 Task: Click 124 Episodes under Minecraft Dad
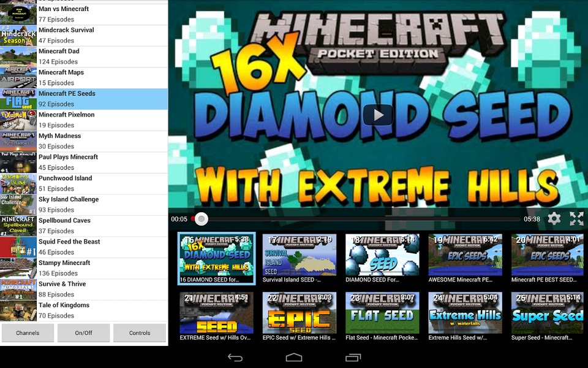[x=58, y=61]
